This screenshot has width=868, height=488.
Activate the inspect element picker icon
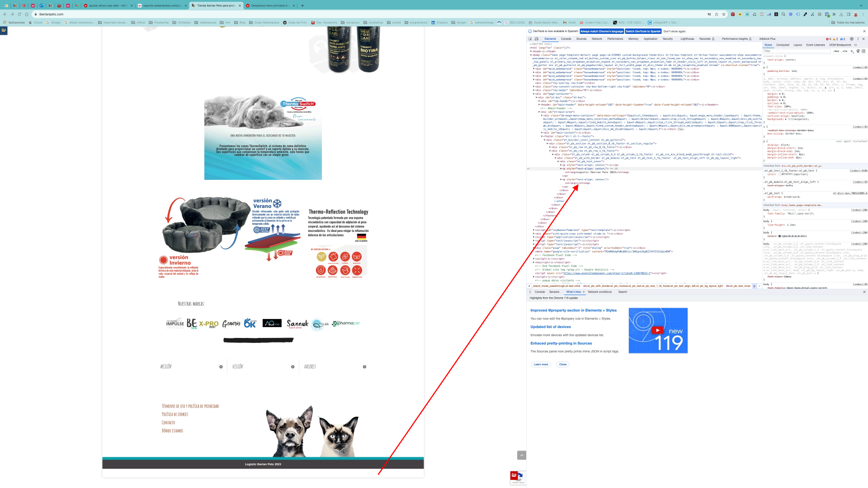531,39
